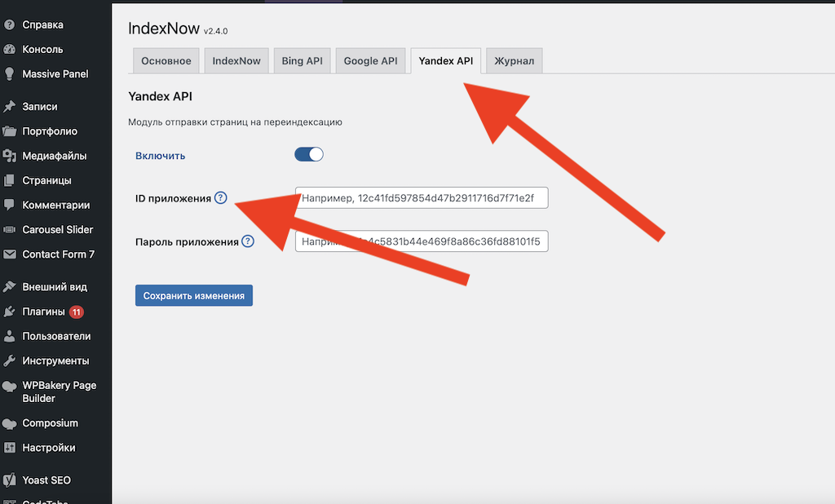
Task: Open the Bing API tab
Action: (302, 60)
